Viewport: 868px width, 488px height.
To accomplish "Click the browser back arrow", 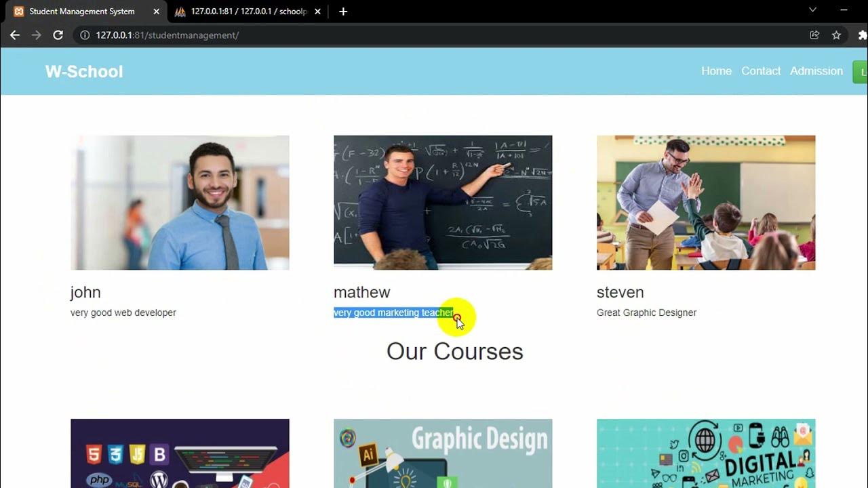I will (x=15, y=35).
